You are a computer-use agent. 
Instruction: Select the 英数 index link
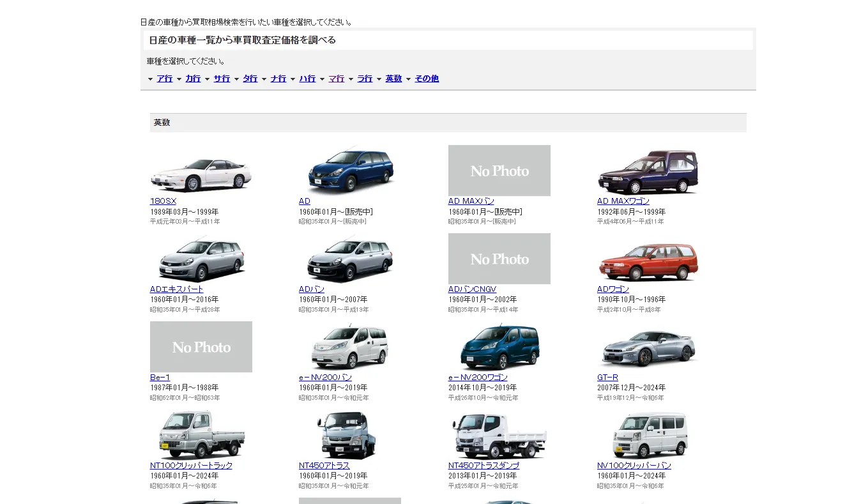pos(393,79)
